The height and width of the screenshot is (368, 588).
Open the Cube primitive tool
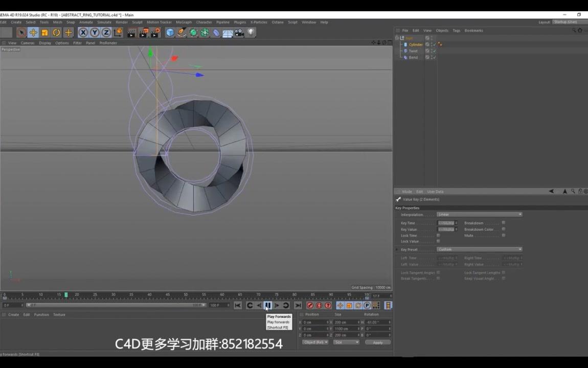[170, 33]
